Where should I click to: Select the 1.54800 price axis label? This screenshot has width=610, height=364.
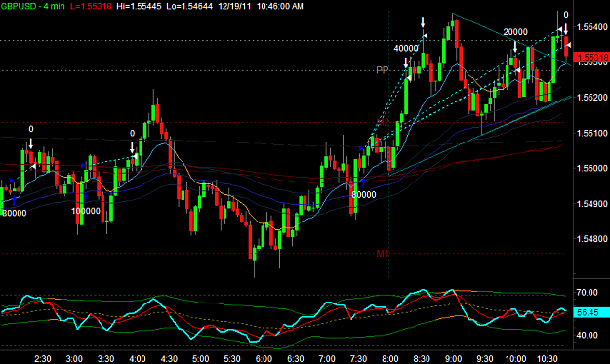[592, 238]
